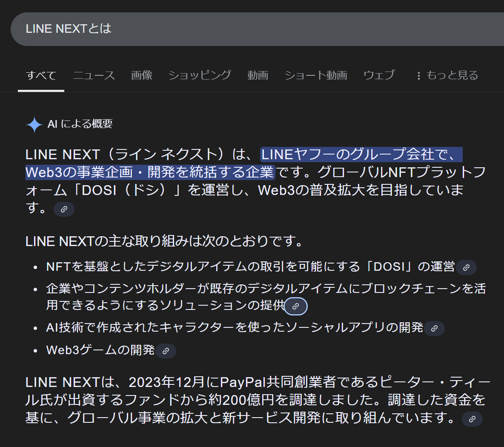This screenshot has height=447, width=504.
Task: Click the AI overview sparkle icon
Action: (x=34, y=124)
